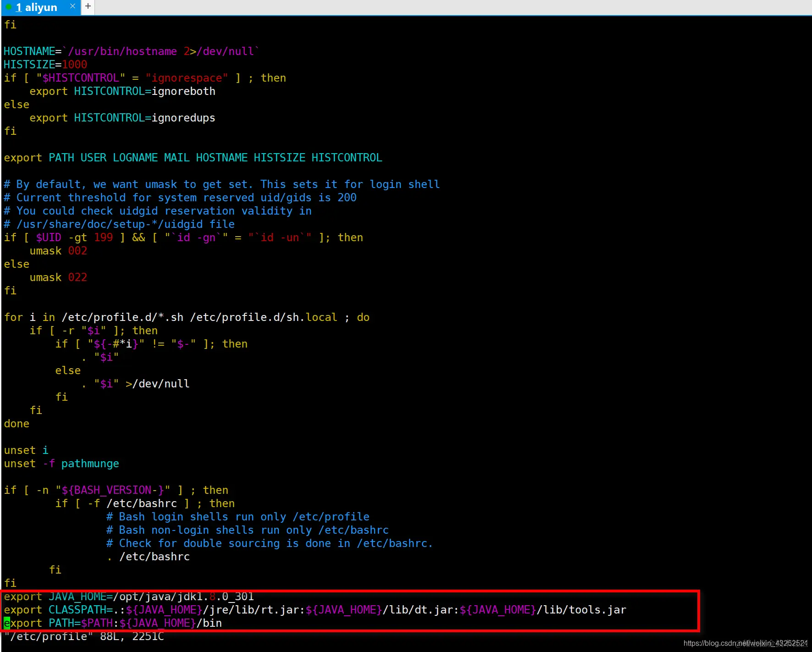
Task: Click comment "# Bash login shells run only /etc/profile"
Action: 238,517
